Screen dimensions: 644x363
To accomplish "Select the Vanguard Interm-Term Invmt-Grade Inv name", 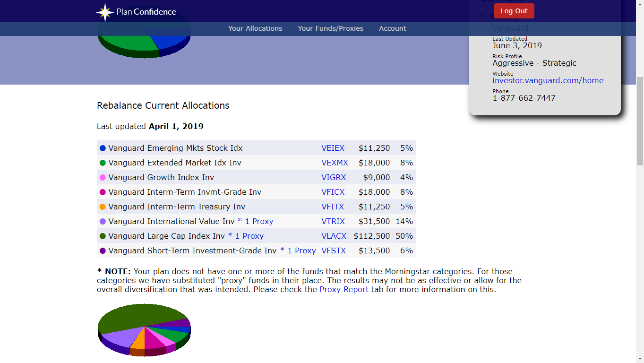I will (185, 192).
